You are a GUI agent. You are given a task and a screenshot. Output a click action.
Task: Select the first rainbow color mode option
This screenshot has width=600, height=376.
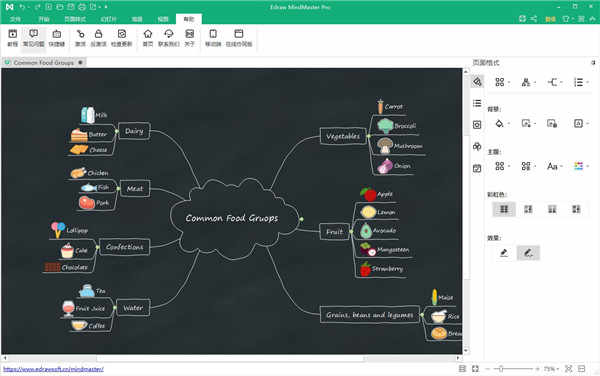pyautogui.click(x=504, y=209)
